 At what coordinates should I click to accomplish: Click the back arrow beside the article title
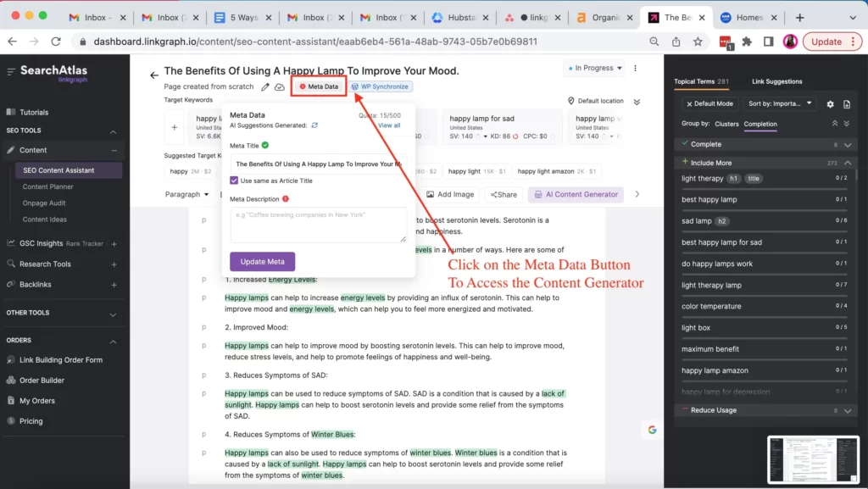[153, 75]
